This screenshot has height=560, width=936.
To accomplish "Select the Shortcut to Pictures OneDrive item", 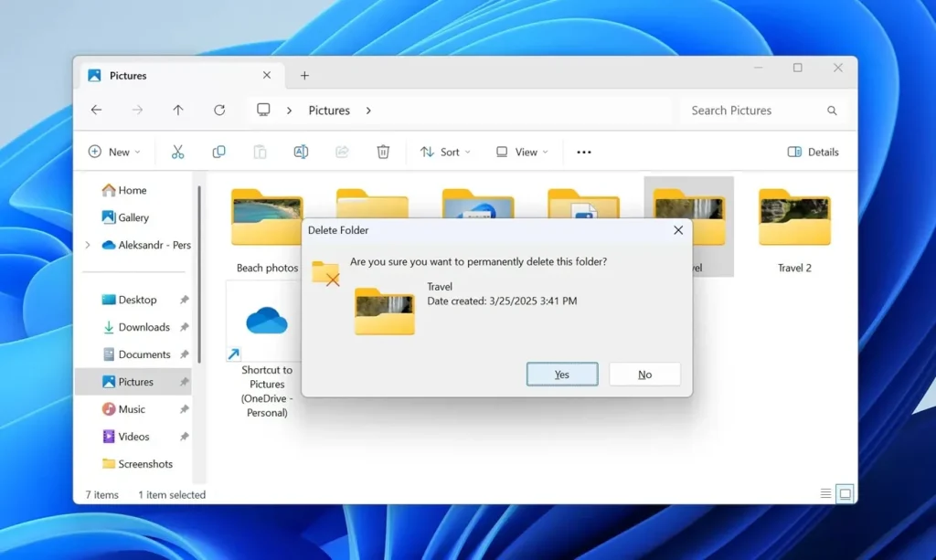I will pyautogui.click(x=266, y=352).
